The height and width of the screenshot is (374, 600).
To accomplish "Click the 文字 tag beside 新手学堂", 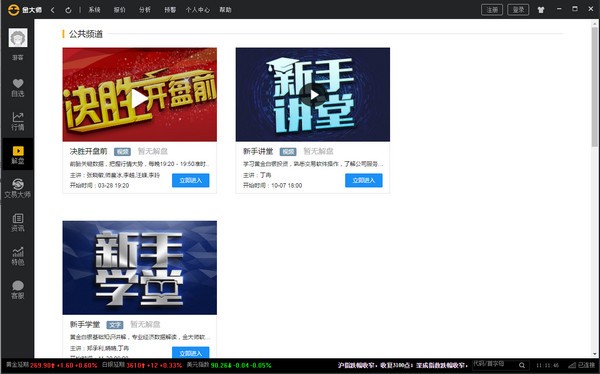I will tap(115, 325).
